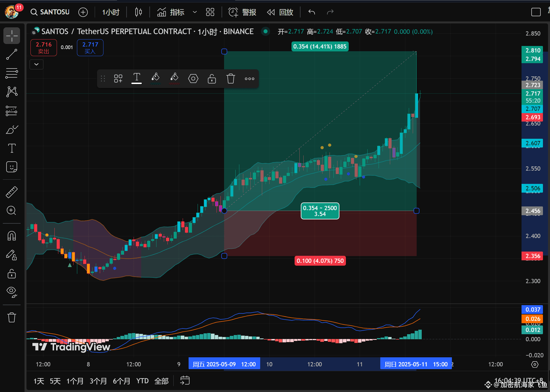Select the trend line tool
Image resolution: width=550 pixels, height=392 pixels.
12,54
